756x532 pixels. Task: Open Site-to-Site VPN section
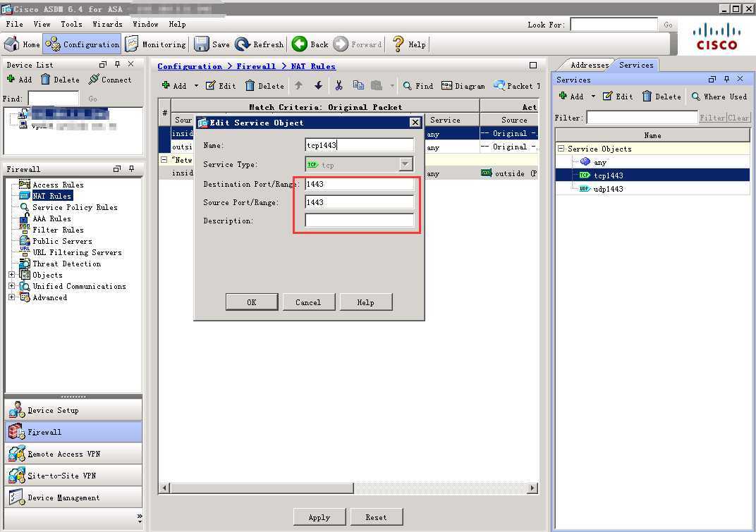pyautogui.click(x=73, y=476)
